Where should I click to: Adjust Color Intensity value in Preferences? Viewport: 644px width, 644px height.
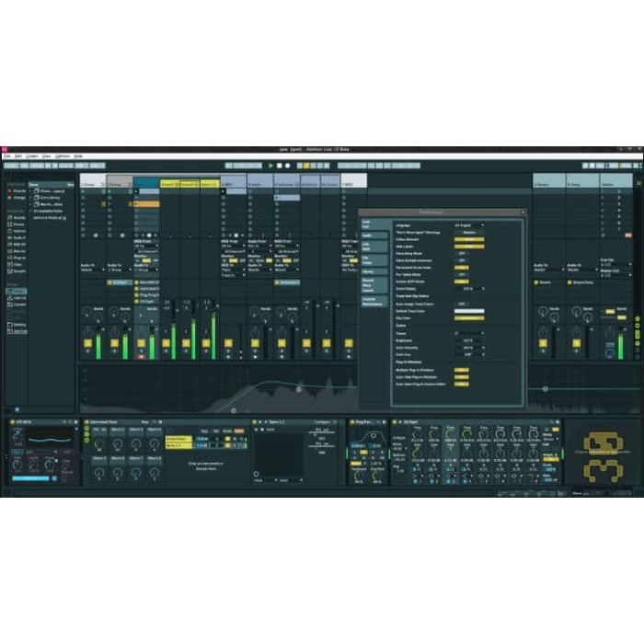coord(469,348)
